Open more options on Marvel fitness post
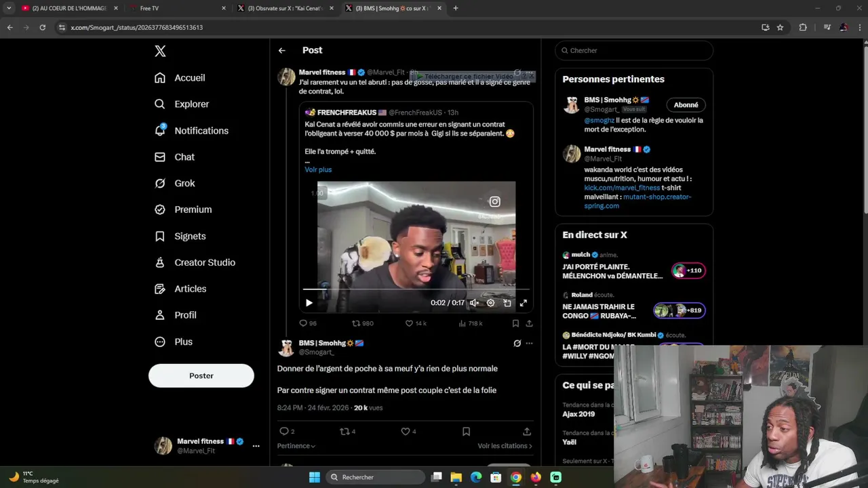 click(x=530, y=73)
